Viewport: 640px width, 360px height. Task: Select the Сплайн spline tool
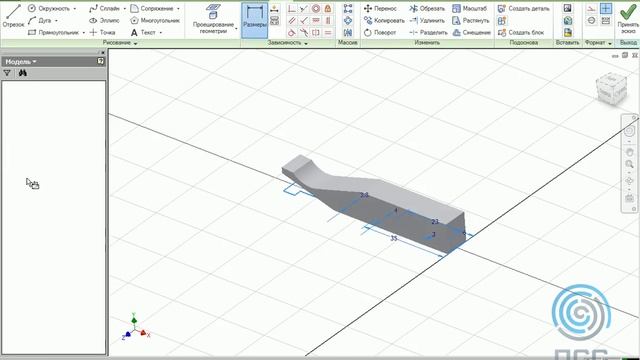click(x=104, y=8)
